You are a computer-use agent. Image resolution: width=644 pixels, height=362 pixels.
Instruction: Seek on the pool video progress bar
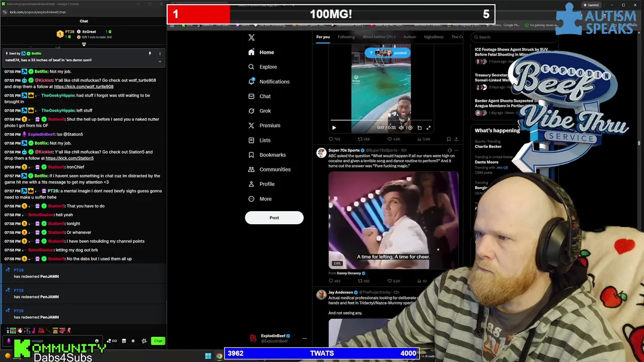pos(381,121)
